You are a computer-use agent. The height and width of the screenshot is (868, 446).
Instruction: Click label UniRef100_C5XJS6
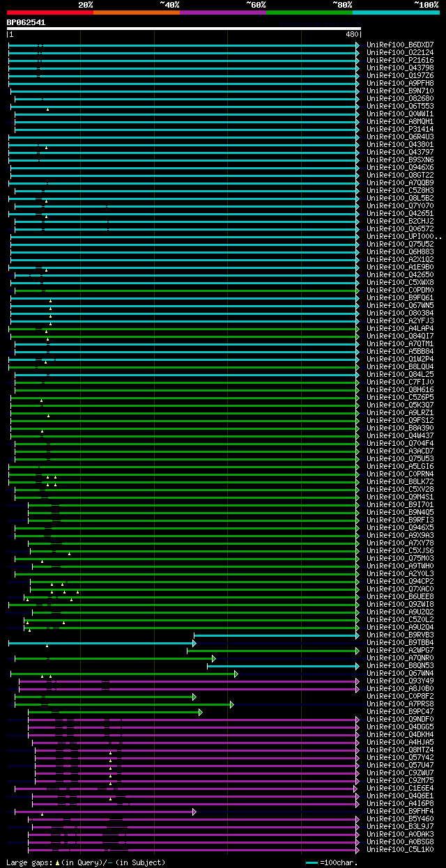pyautogui.click(x=401, y=550)
